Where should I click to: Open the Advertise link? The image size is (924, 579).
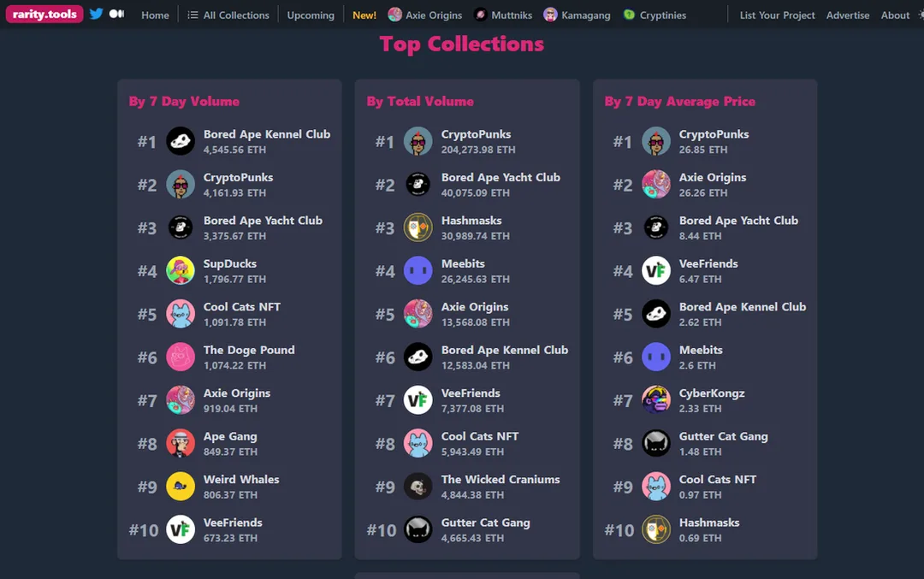[x=847, y=15]
